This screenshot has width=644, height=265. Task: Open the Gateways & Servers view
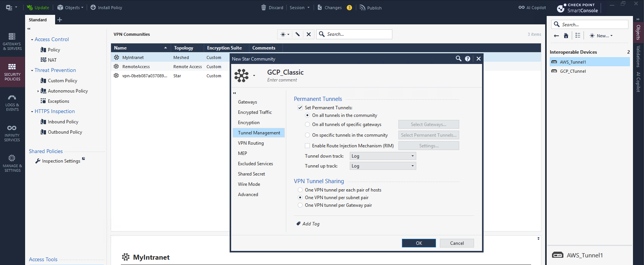12,41
